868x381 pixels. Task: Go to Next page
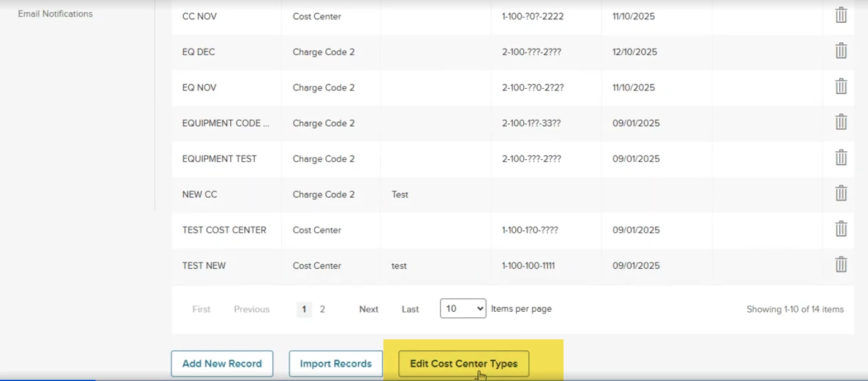coord(369,309)
